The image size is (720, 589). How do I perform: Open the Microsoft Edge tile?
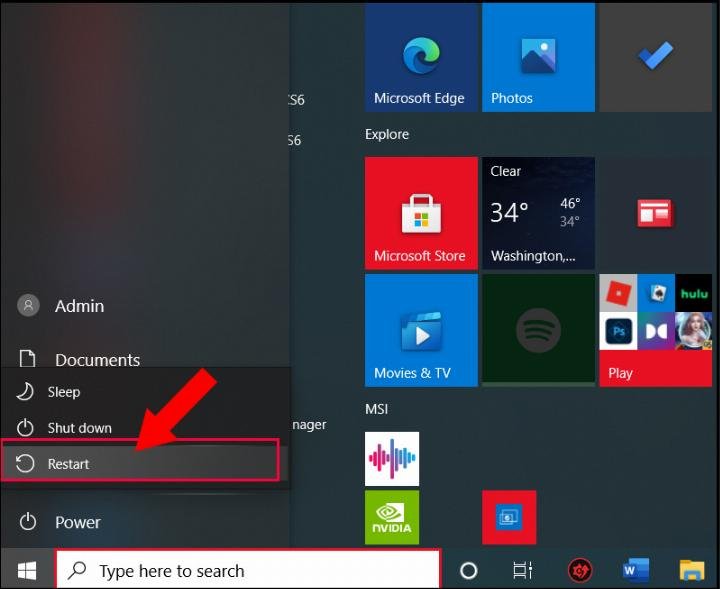click(x=420, y=57)
